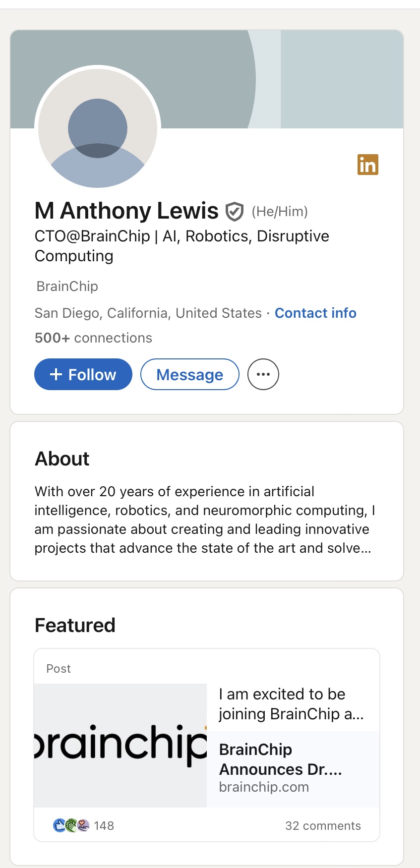Open the 32 comments on featured post
The width and height of the screenshot is (420, 868).
[323, 825]
